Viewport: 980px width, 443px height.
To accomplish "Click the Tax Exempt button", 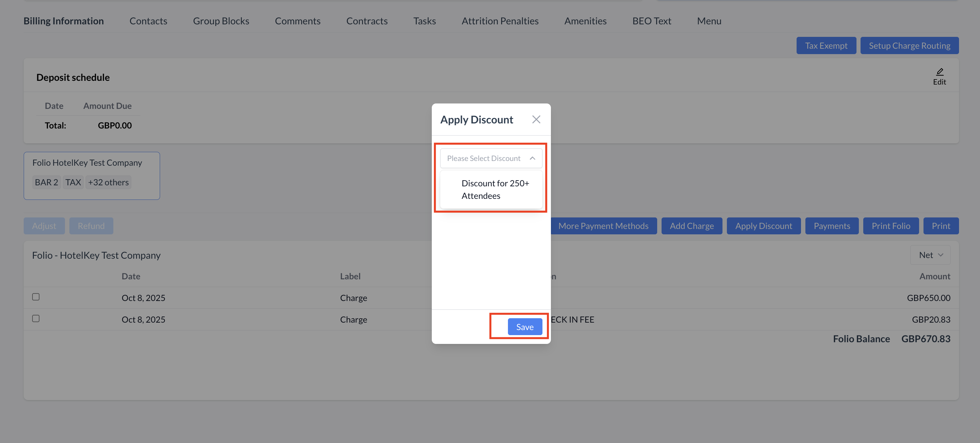I will (826, 46).
